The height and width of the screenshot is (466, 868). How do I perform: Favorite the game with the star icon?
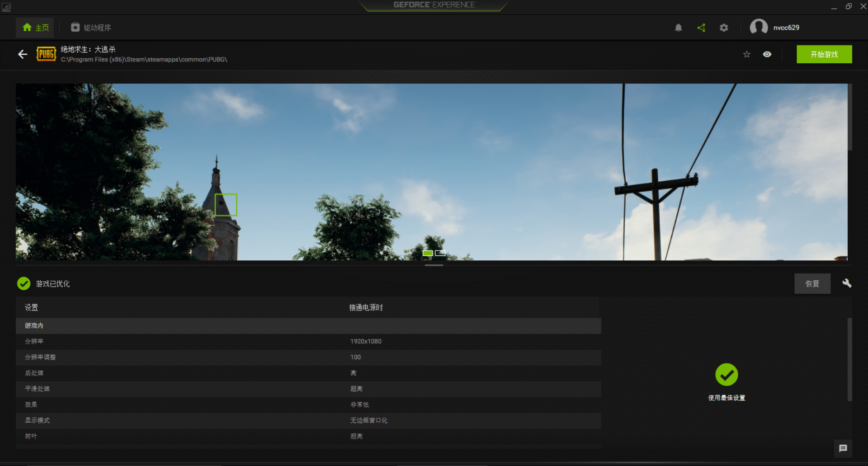click(746, 54)
